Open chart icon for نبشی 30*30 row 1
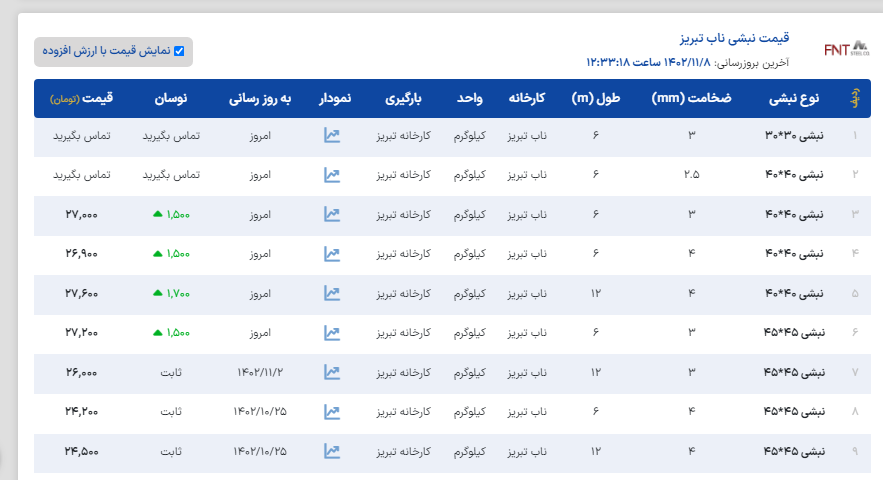The image size is (883, 480). click(332, 136)
